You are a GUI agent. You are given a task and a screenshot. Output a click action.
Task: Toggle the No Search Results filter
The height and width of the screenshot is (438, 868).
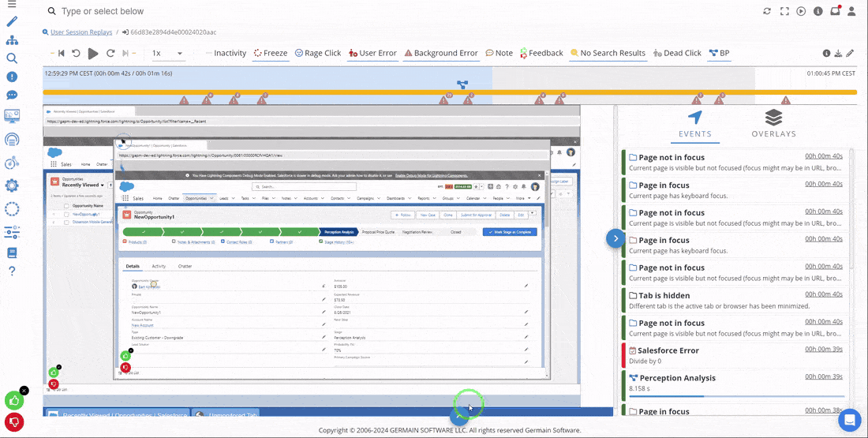point(608,53)
